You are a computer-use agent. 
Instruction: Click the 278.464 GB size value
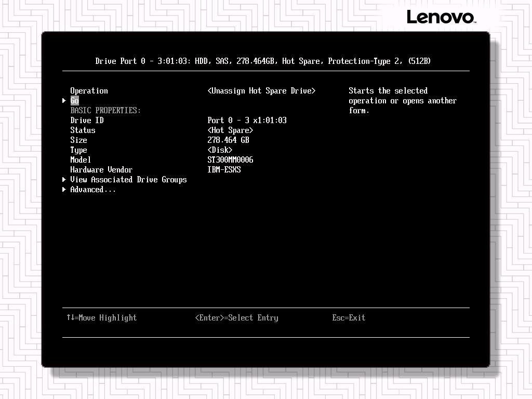pos(228,140)
